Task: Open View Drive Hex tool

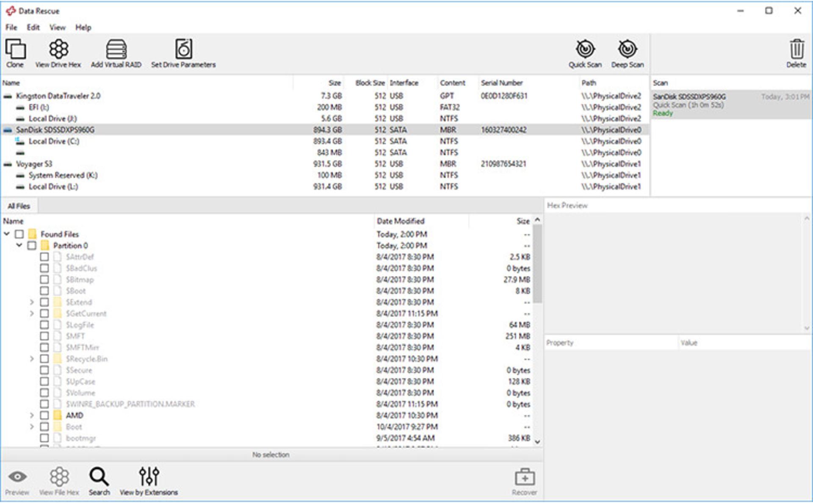Action: tap(58, 49)
